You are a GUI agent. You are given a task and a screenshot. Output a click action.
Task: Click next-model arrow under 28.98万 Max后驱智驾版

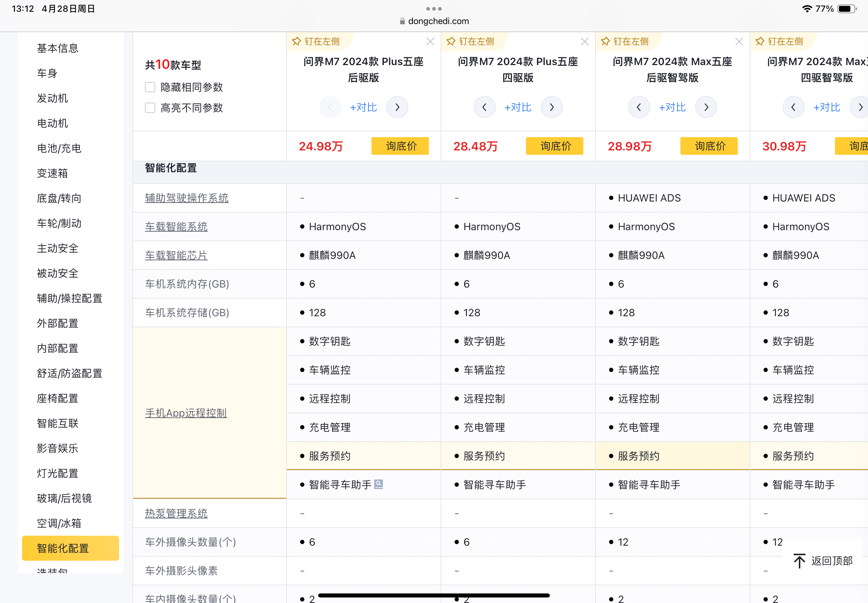click(706, 107)
